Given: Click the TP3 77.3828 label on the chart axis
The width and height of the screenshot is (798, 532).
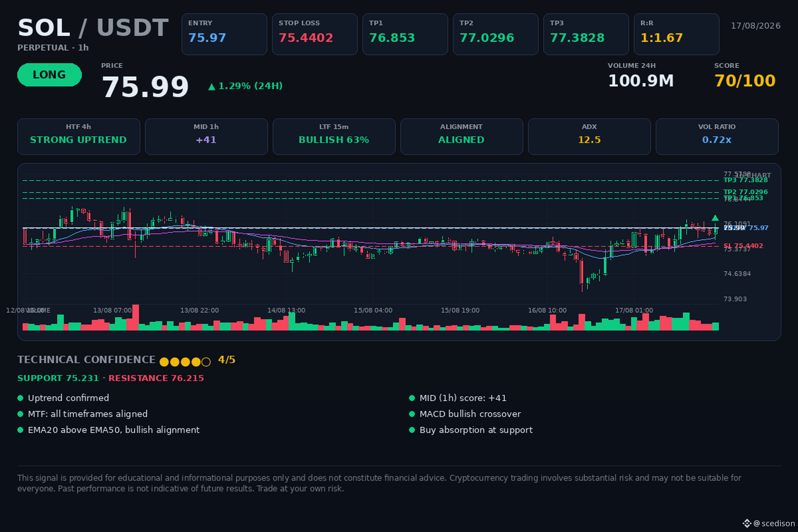Looking at the screenshot, I should click(745, 180).
